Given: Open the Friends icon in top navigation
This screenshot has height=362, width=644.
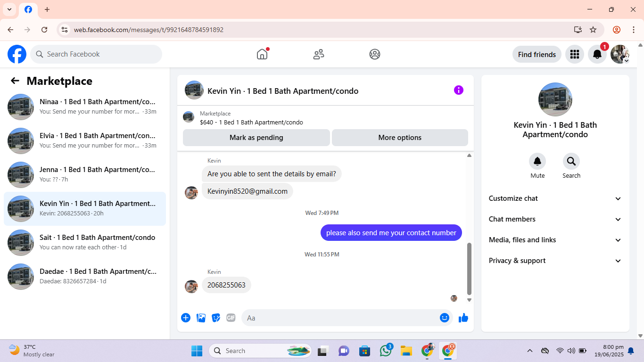Looking at the screenshot, I should click(x=319, y=54).
